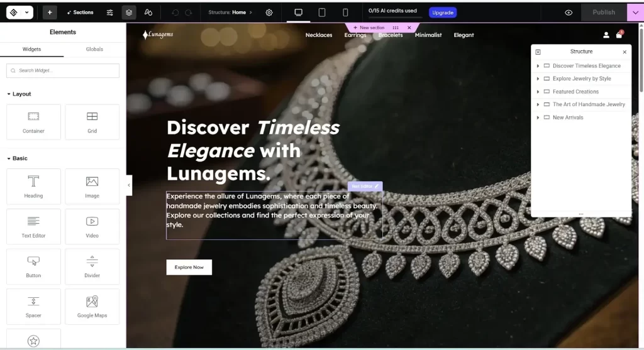
Task: Select the Google Maps widget
Action: click(x=92, y=306)
